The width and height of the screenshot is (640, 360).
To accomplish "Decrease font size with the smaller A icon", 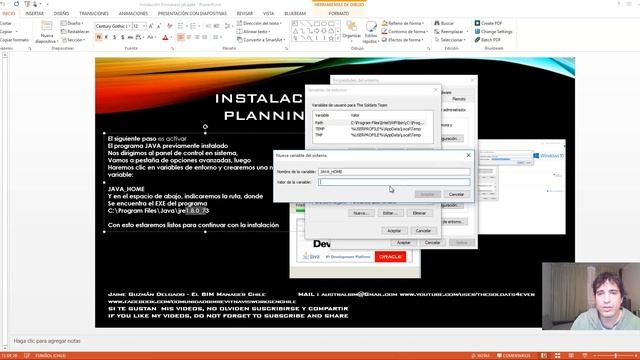I will pos(160,26).
